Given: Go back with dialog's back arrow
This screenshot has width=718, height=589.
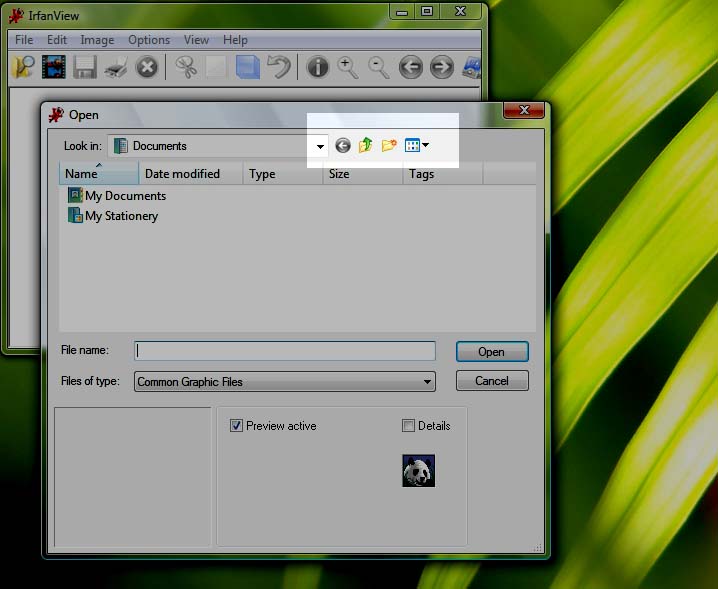Looking at the screenshot, I should (343, 146).
